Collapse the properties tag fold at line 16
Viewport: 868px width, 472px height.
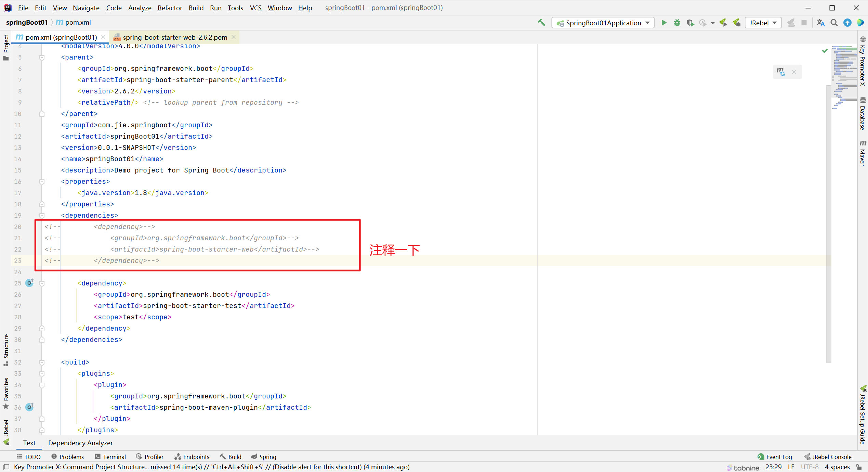(42, 182)
